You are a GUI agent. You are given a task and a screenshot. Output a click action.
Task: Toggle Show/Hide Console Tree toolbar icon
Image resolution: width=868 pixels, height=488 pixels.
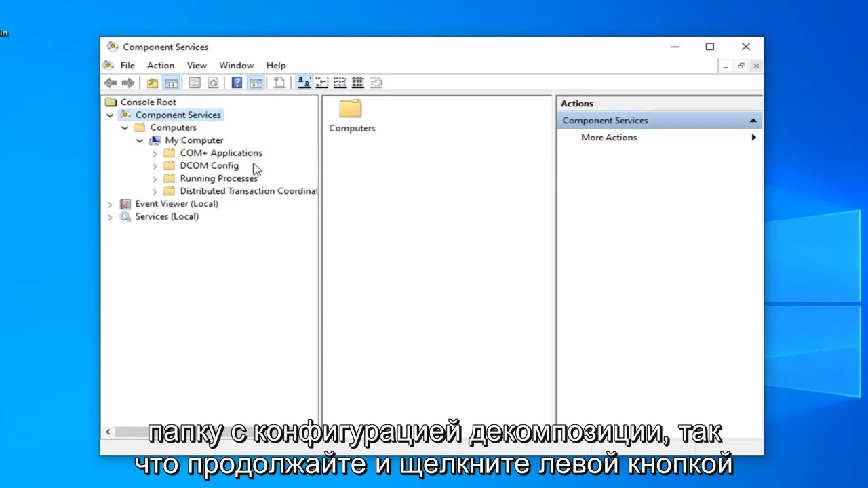point(171,83)
